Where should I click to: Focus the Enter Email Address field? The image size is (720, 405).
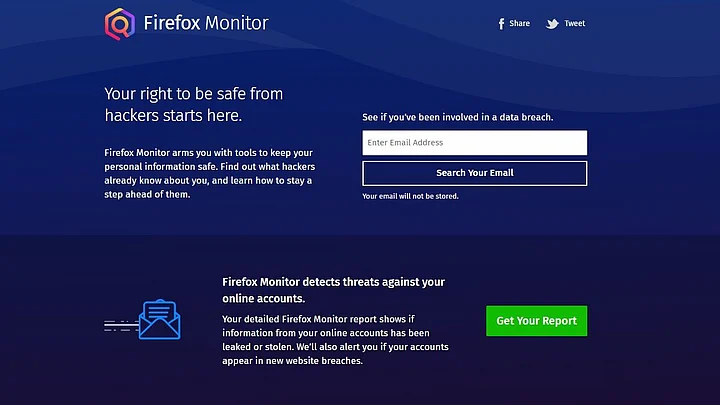pos(474,143)
